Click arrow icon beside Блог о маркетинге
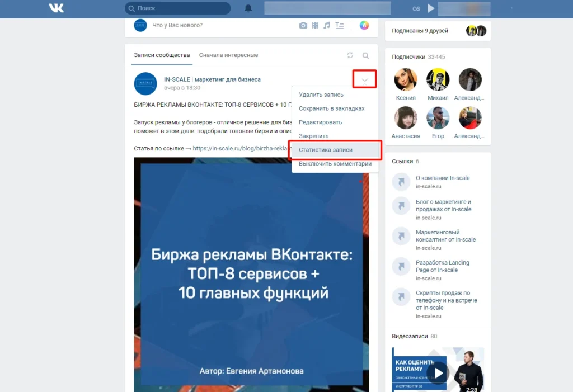The width and height of the screenshot is (573, 392). 401,206
